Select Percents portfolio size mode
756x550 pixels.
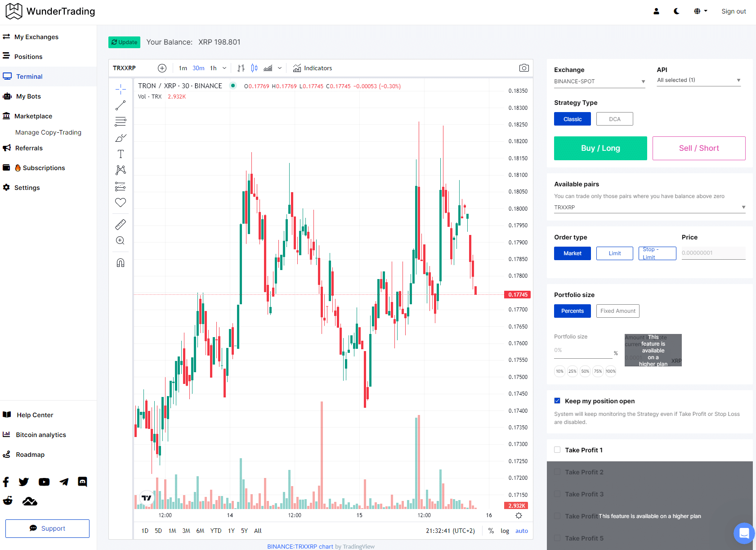coord(573,311)
